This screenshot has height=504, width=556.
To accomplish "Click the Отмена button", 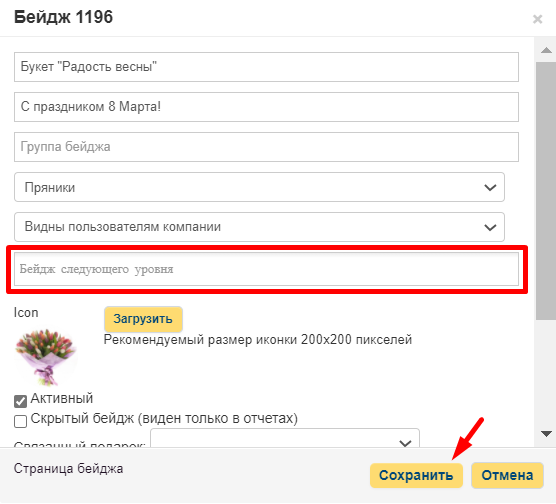I will tap(507, 475).
